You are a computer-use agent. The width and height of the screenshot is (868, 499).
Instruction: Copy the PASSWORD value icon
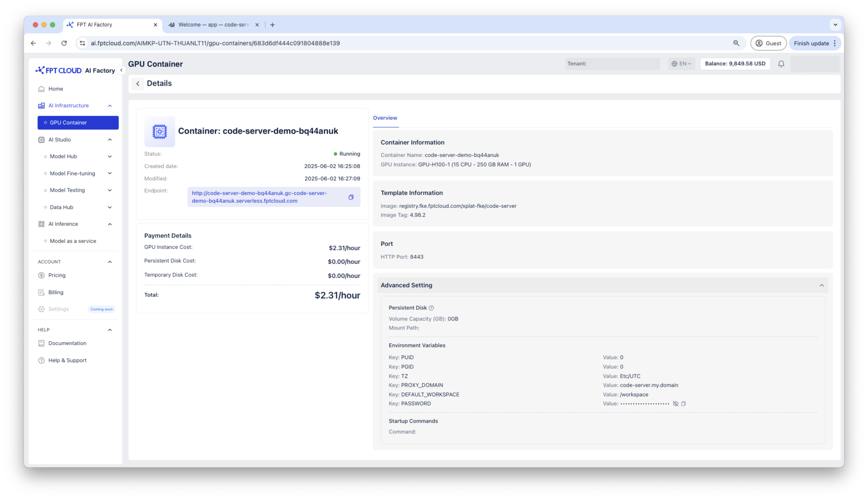[x=683, y=404]
